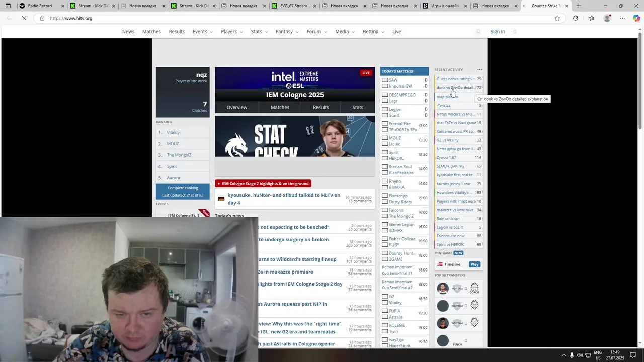
Task: Open donk vs ZywOo detailed thread
Action: pos(458,88)
